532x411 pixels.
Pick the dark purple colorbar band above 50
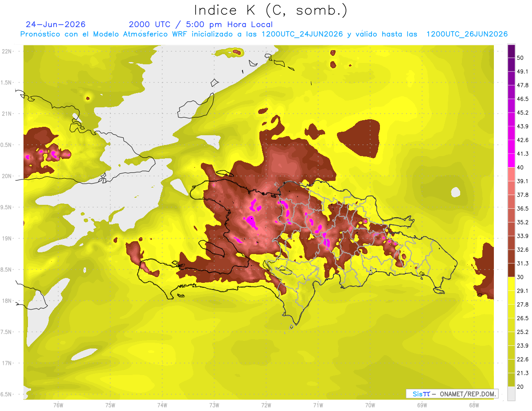pos(512,51)
